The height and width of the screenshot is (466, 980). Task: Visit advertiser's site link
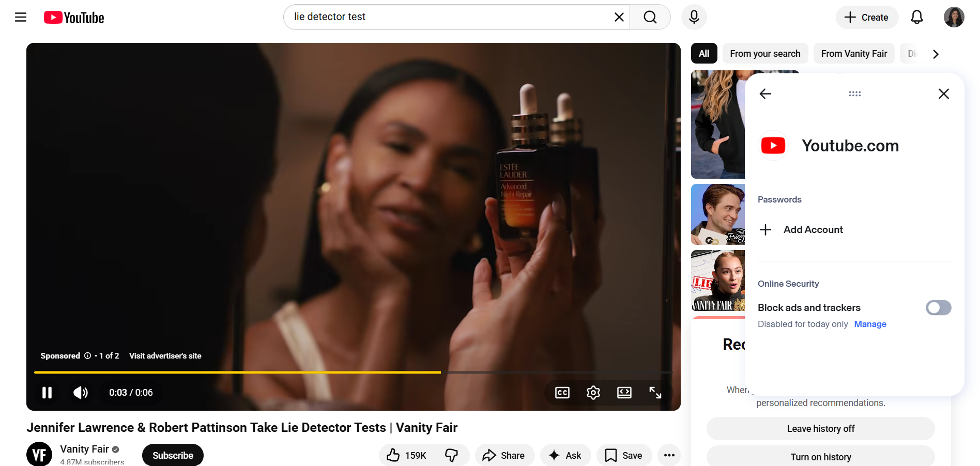165,355
